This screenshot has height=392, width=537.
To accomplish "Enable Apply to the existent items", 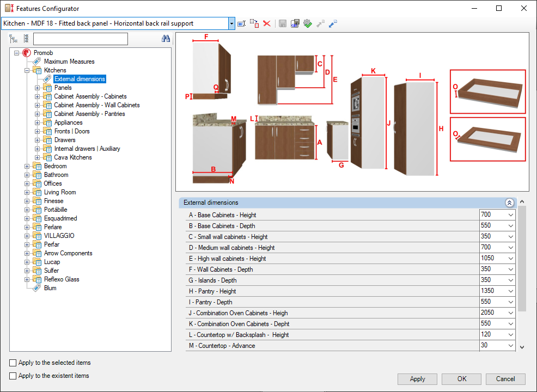I will 13,376.
